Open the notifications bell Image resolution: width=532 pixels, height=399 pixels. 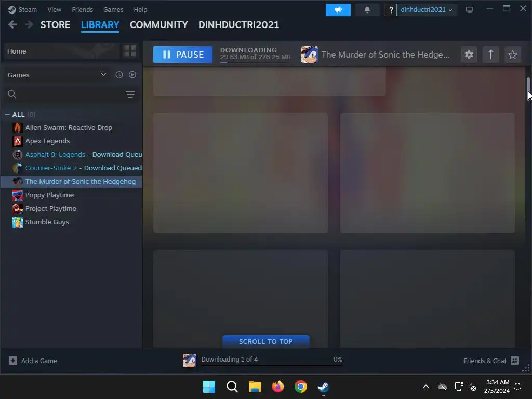coord(367,10)
